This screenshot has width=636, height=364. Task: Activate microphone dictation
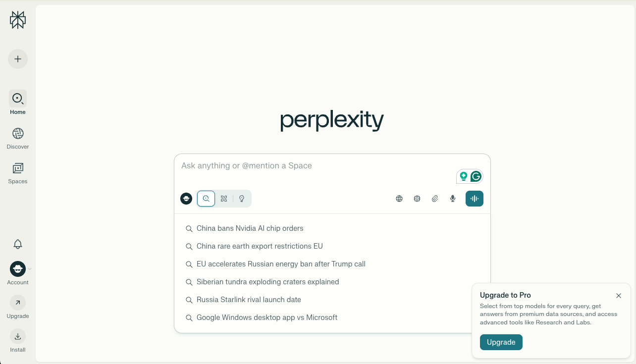(x=453, y=199)
